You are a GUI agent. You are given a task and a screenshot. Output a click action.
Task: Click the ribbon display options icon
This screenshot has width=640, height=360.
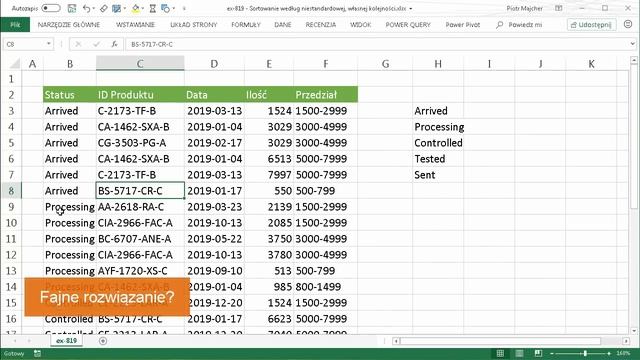559,8
